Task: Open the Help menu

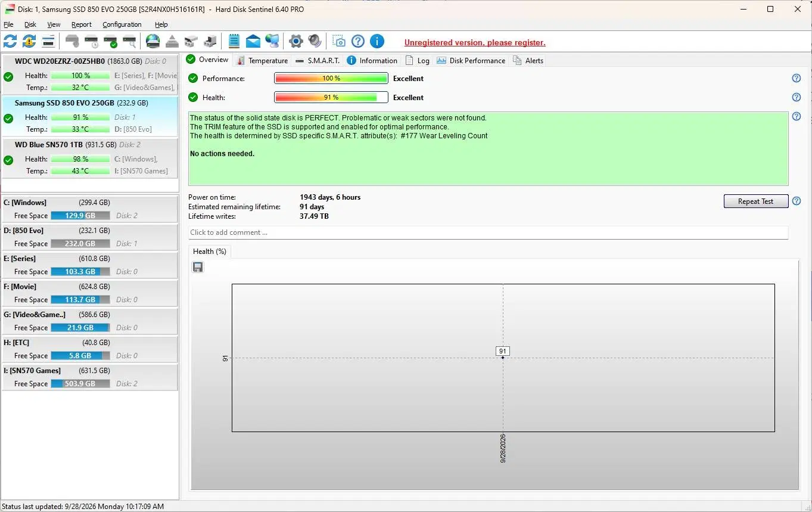Action: [x=161, y=24]
